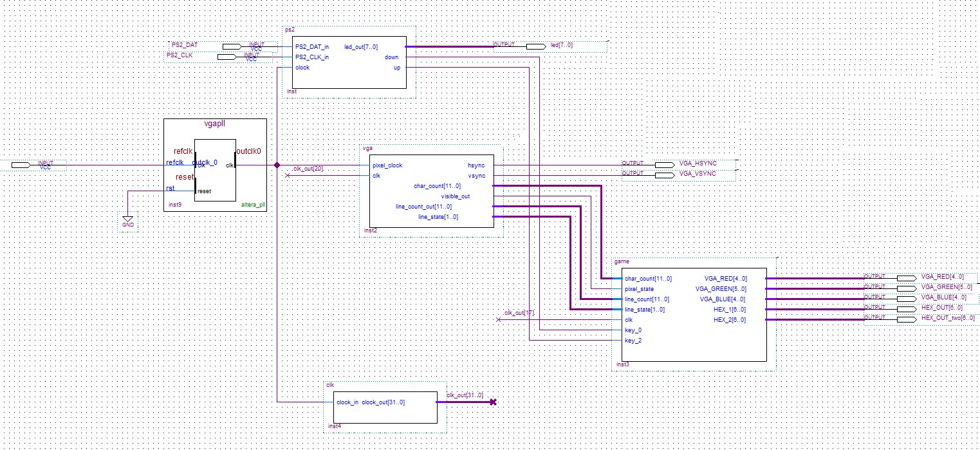The width and height of the screenshot is (980, 450).
Task: Click the VGA_RED[4..0] port inside game block
Action: point(726,279)
